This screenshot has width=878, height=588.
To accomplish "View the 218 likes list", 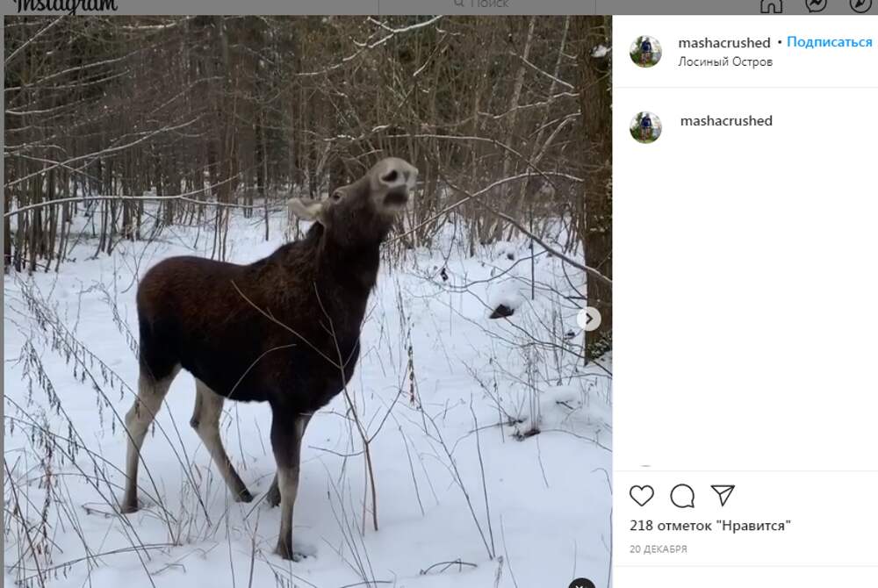I will coord(710,526).
